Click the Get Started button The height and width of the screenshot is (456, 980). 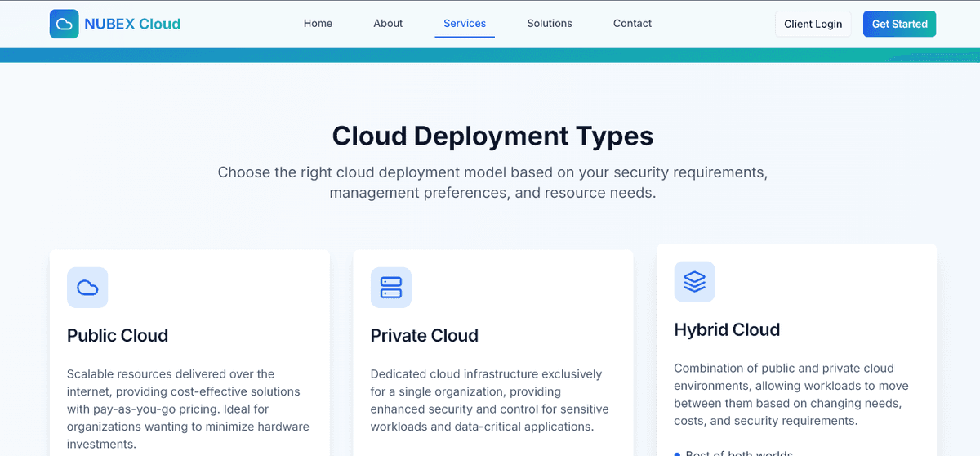click(899, 24)
